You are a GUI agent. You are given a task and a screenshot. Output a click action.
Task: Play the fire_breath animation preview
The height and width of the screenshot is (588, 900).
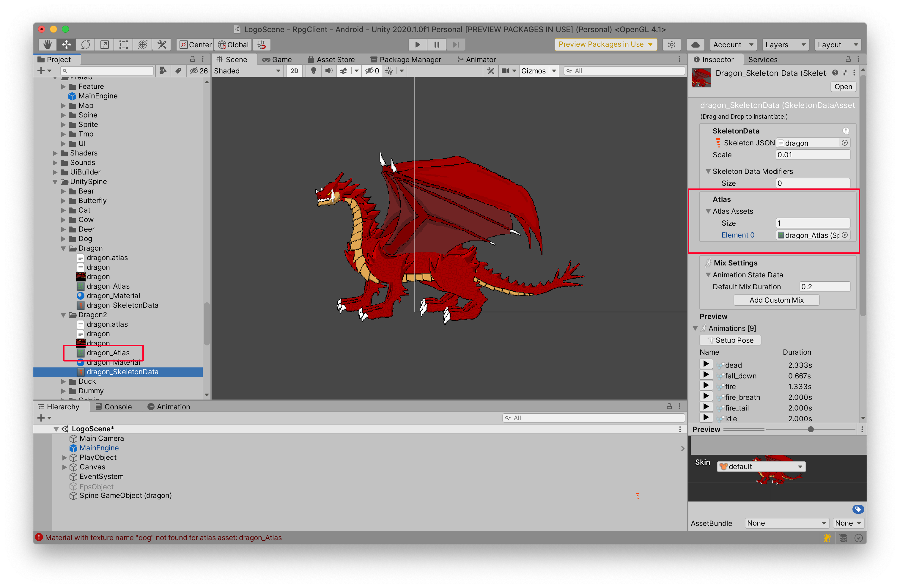point(706,396)
